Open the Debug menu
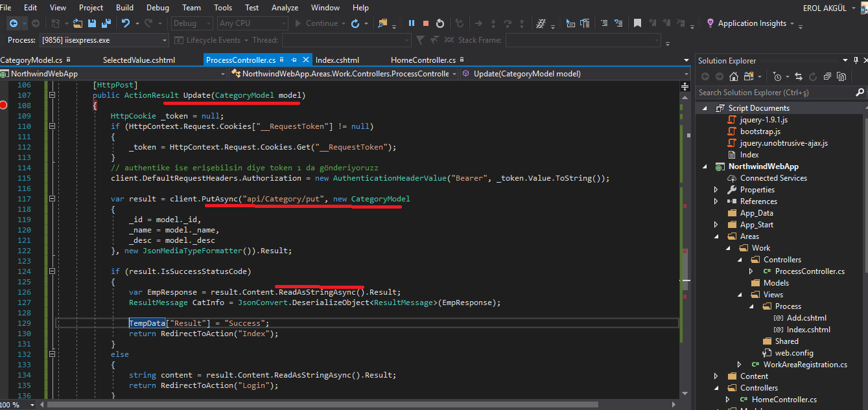868x410 pixels. 157,8
